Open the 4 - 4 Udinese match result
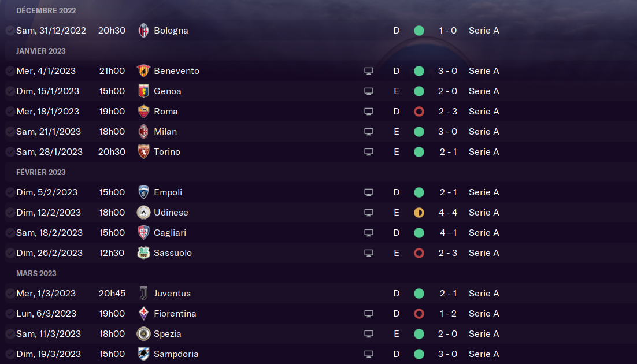 tap(447, 213)
